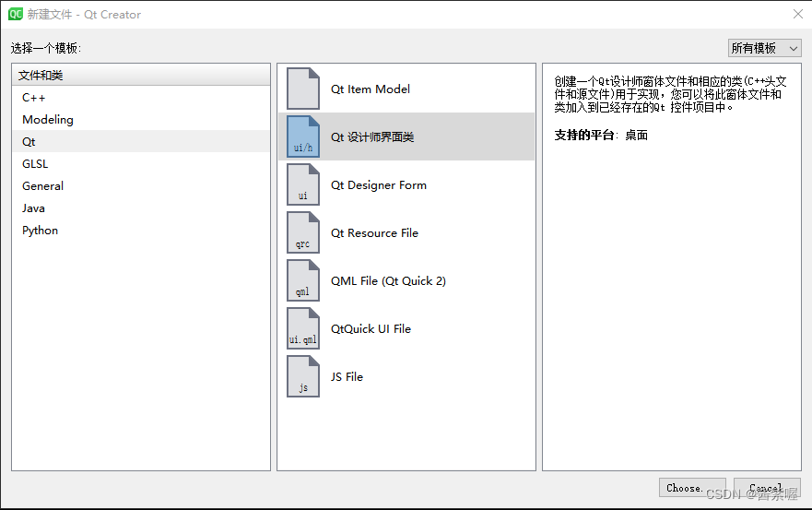The width and height of the screenshot is (812, 510).
Task: Click the Cancel button
Action: pyautogui.click(x=767, y=488)
